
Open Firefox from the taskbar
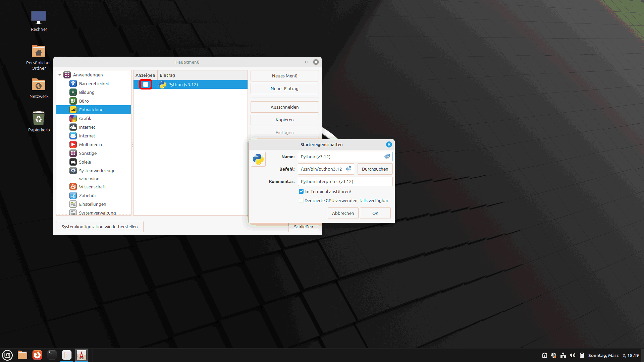click(x=37, y=355)
